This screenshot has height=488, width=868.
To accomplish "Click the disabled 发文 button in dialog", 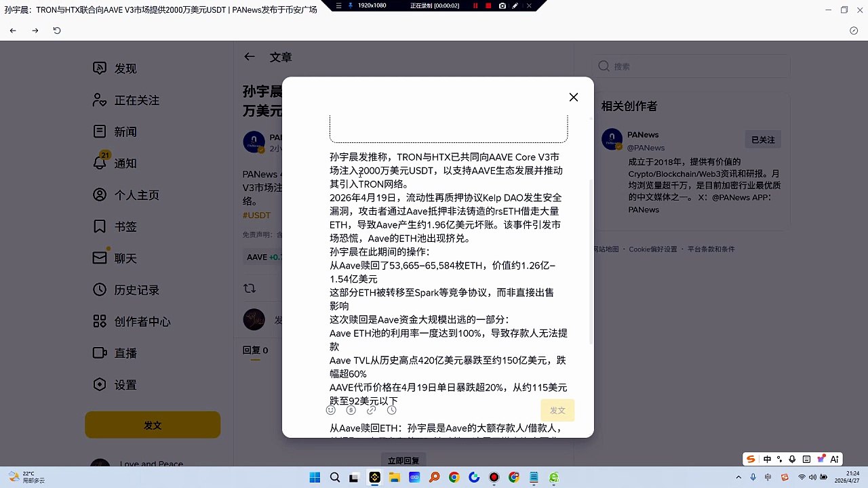I will click(x=557, y=411).
